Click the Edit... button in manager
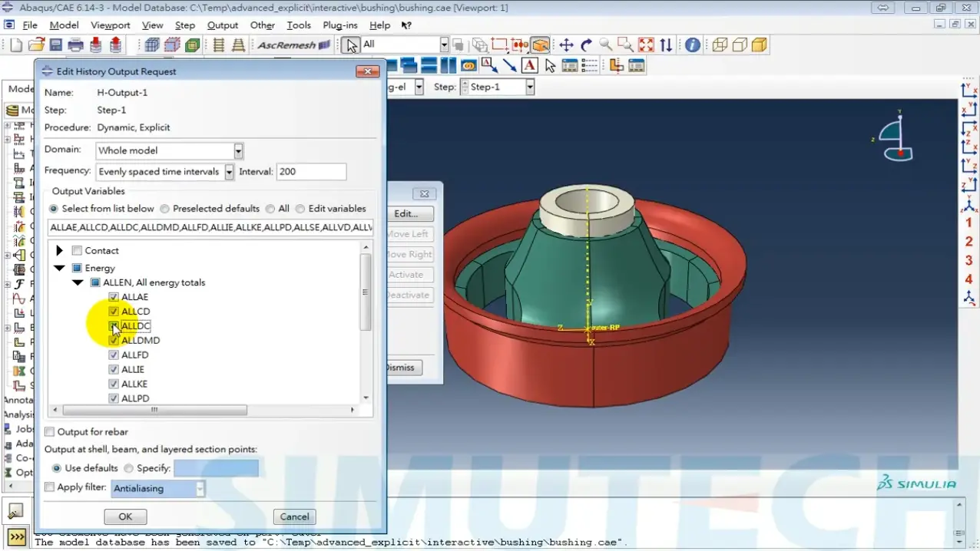This screenshot has height=551, width=980. (x=409, y=213)
